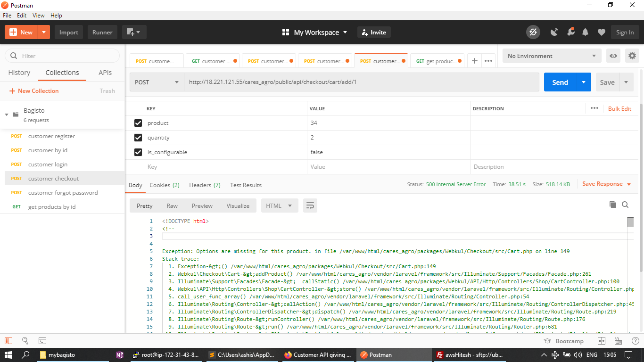The width and height of the screenshot is (644, 362).
Task: Switch to the response Headers tab
Action: pyautogui.click(x=205, y=185)
